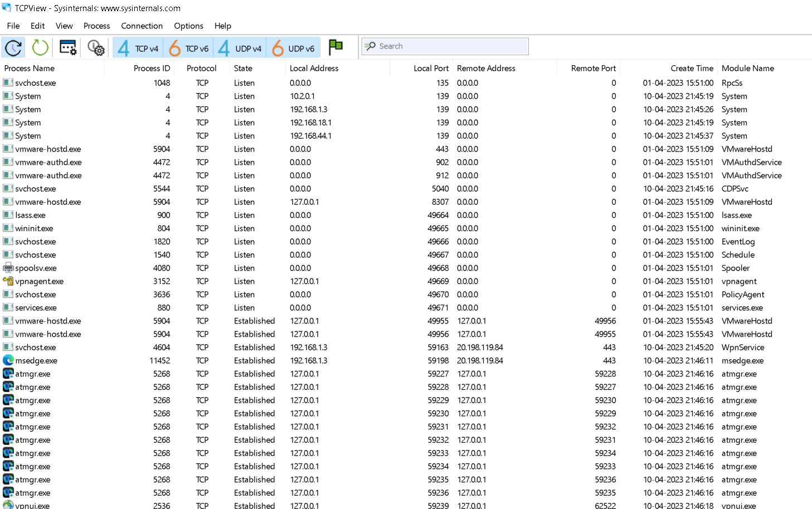
Task: Click the msedge.exe process icon
Action: pyautogui.click(x=8, y=360)
